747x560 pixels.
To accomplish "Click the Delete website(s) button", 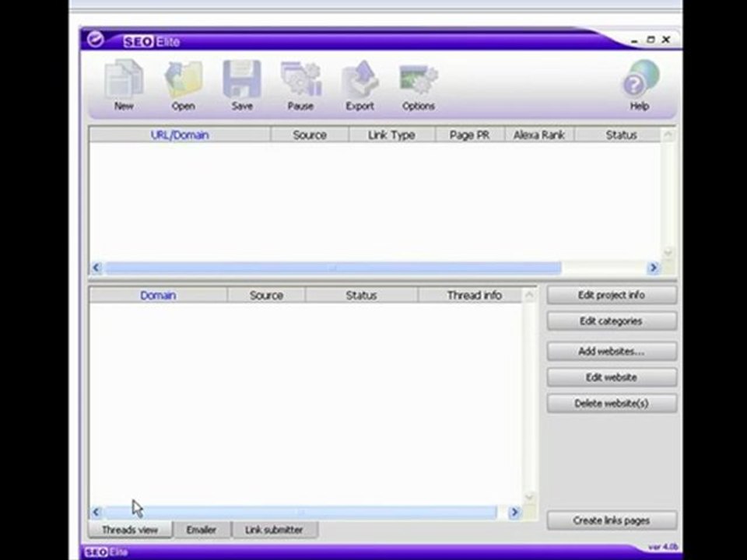I will point(612,404).
